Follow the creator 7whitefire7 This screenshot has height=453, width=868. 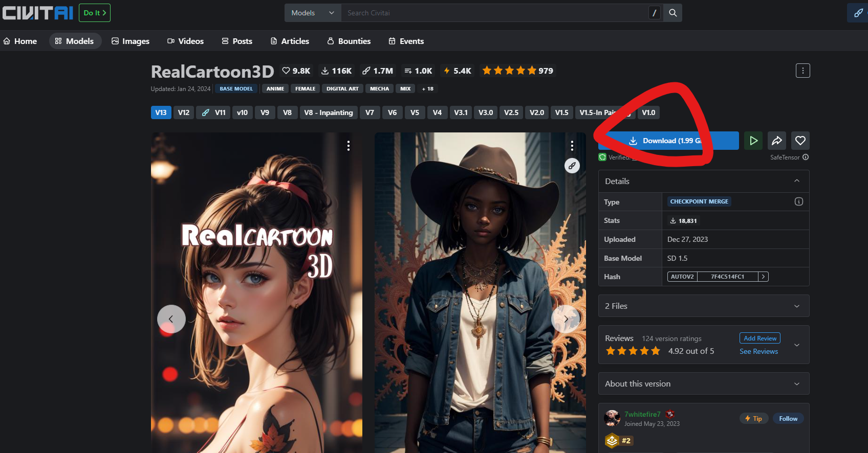[788, 418]
